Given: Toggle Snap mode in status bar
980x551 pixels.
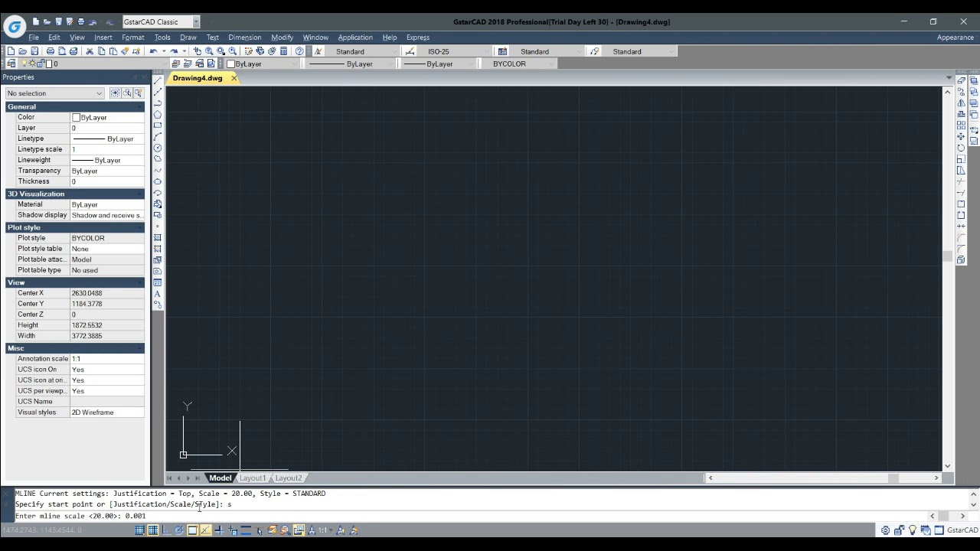Looking at the screenshot, I should coord(139,530).
